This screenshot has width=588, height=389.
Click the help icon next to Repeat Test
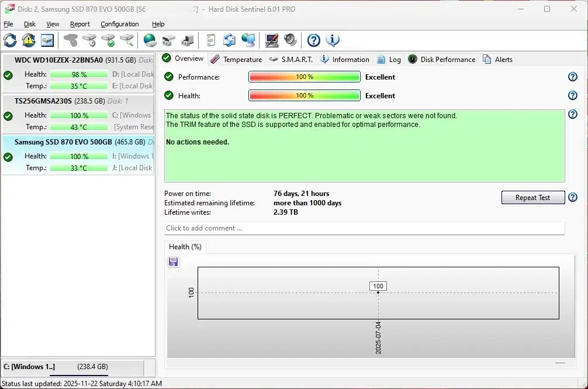(x=573, y=198)
